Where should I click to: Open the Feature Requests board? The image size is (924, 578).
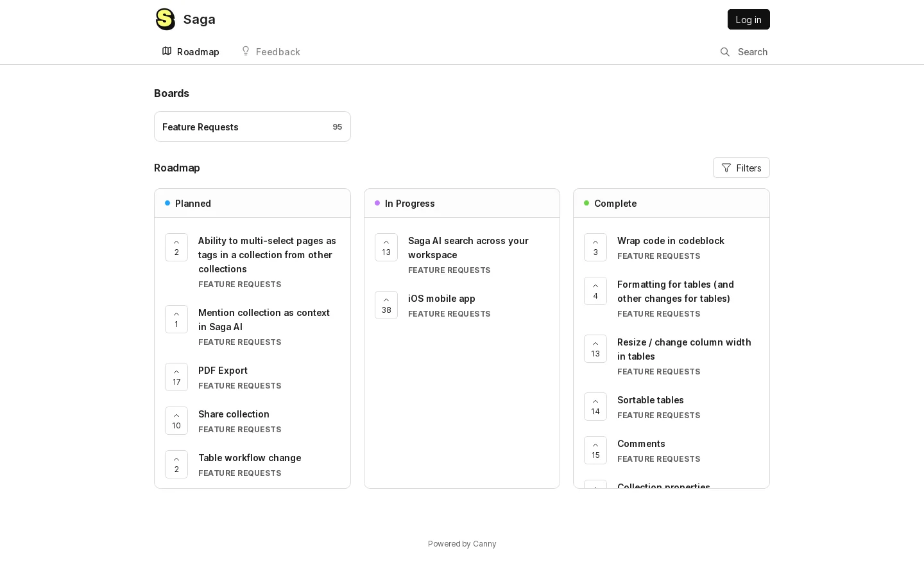point(252,127)
